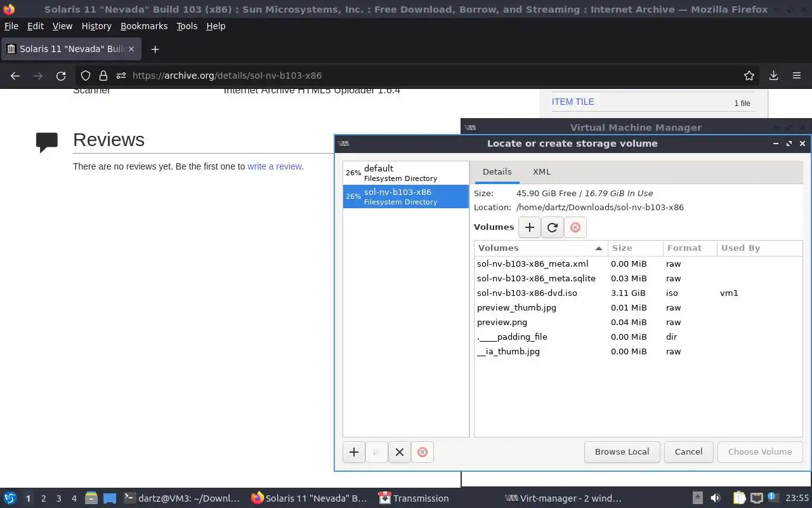This screenshot has width=812, height=508.
Task: Sort volumes by the Used By column
Action: click(759, 248)
